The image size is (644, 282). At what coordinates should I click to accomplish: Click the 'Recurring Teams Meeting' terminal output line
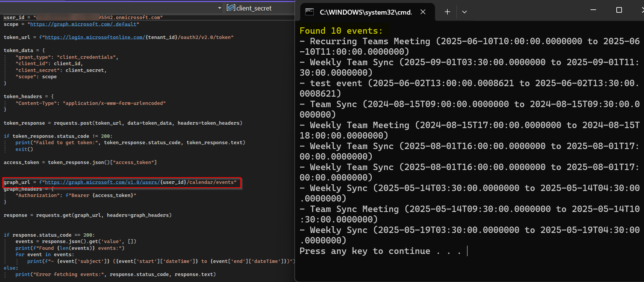pos(470,46)
